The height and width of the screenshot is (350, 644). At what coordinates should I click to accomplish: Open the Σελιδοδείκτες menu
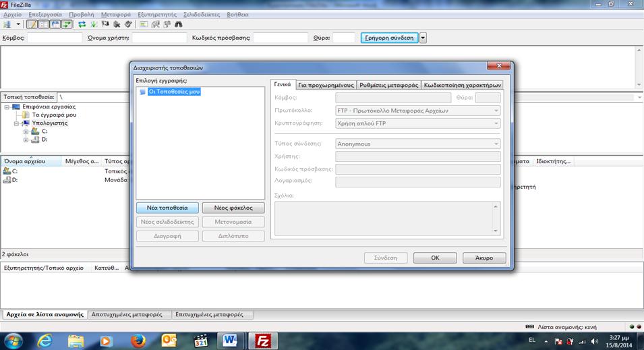click(201, 14)
